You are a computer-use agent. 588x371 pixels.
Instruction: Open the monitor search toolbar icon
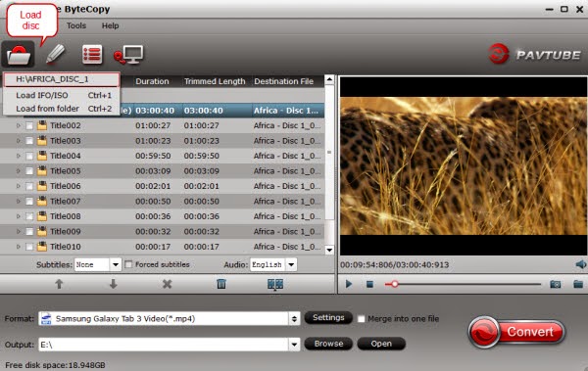(x=128, y=55)
